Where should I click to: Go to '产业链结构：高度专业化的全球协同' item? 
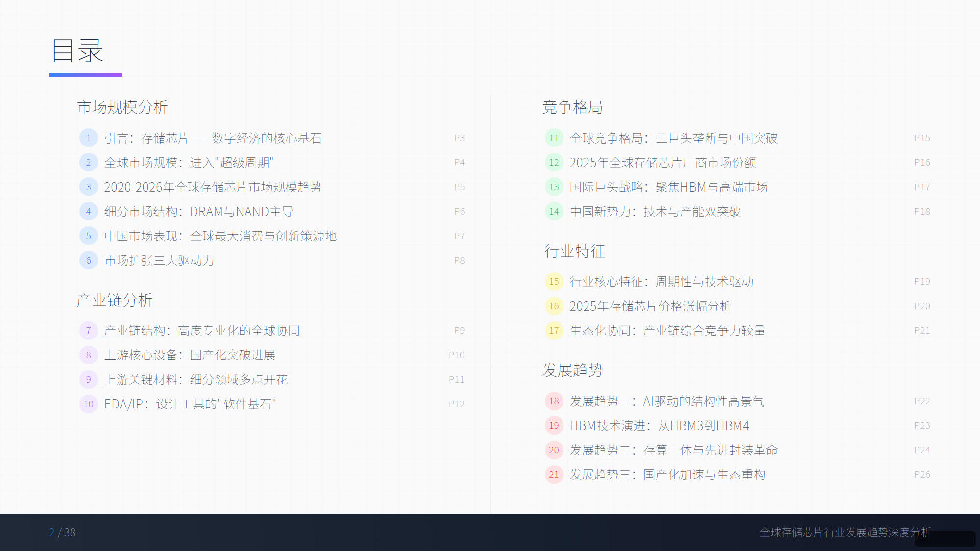pyautogui.click(x=201, y=331)
